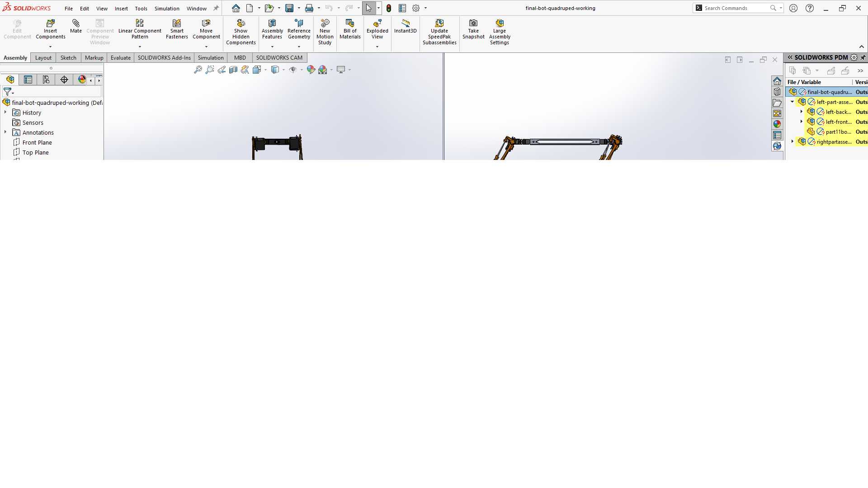This screenshot has height=488, width=868.
Task: Pin the menu bar
Action: [x=216, y=8]
